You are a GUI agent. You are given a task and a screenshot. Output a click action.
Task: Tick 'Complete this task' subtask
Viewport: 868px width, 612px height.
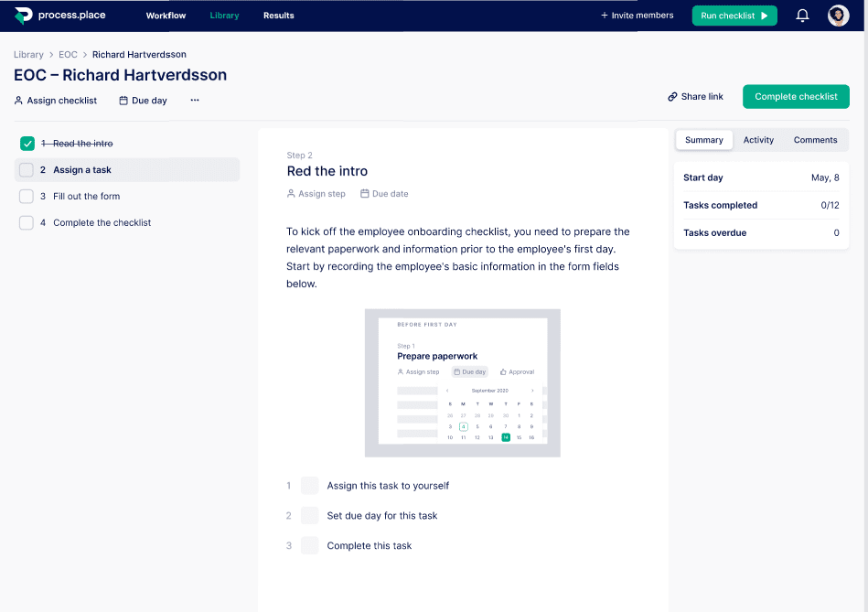309,545
